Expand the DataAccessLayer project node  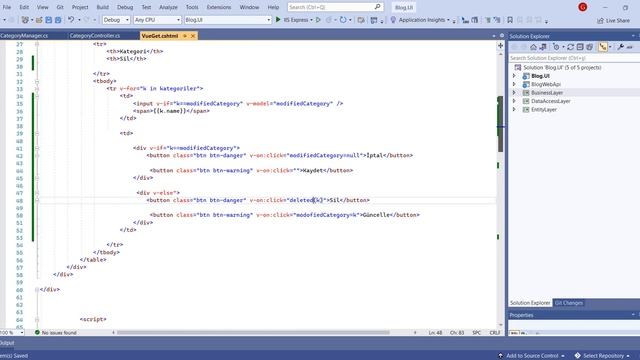pyautogui.click(x=514, y=101)
